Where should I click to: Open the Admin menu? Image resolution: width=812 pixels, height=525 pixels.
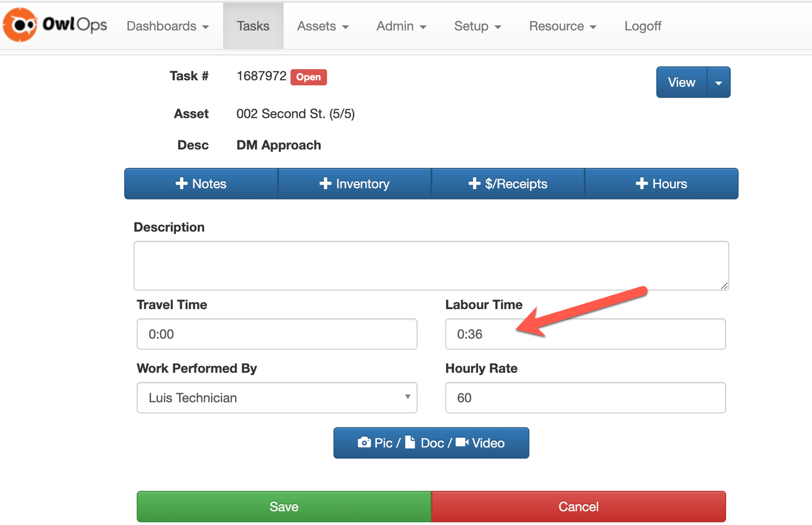tap(401, 26)
